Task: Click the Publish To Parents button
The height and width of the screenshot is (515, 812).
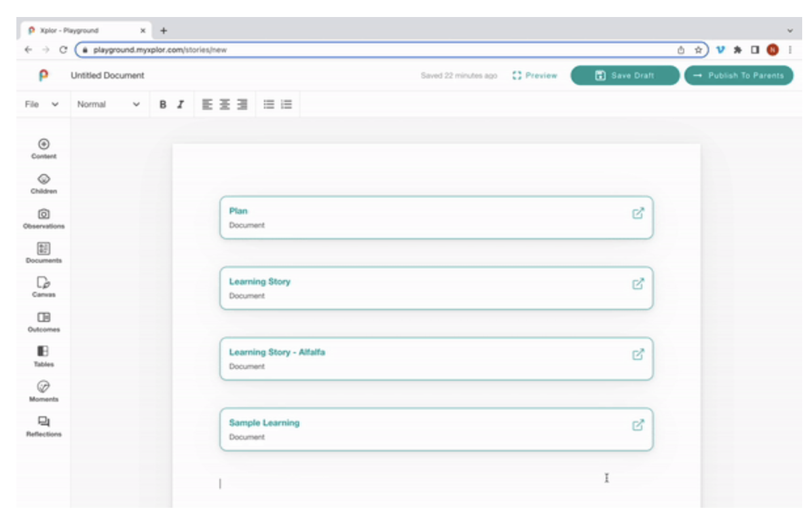Action: coord(740,76)
